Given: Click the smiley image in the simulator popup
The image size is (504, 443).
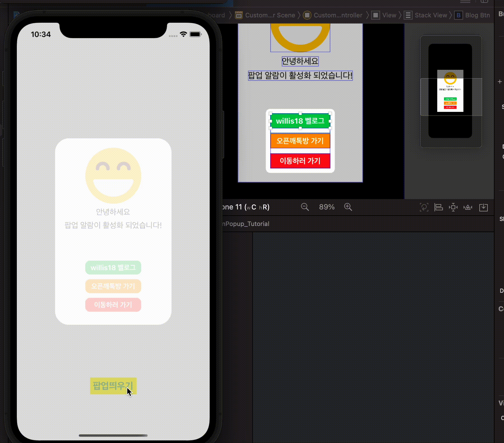Looking at the screenshot, I should 113,176.
